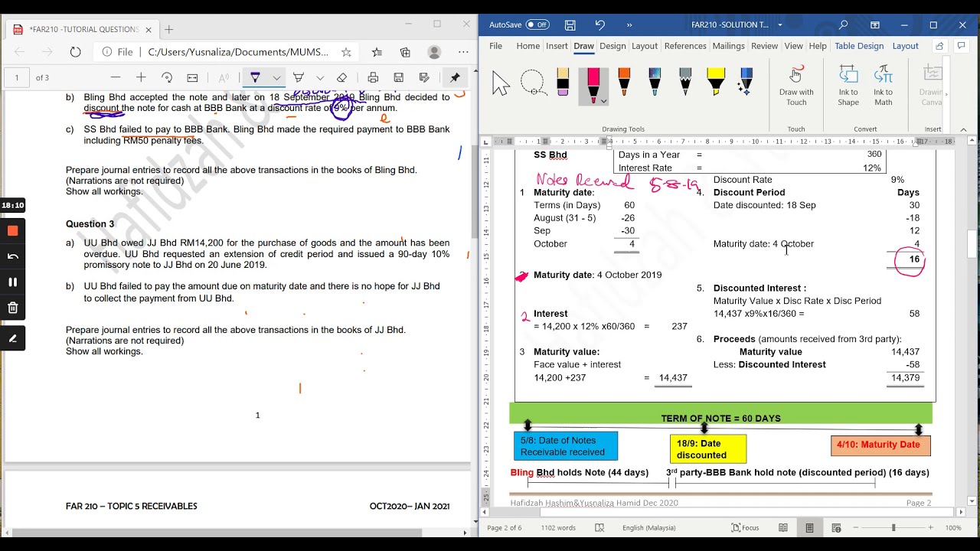Click Ink to Shape
The width and height of the screenshot is (980, 551).
[x=848, y=86]
